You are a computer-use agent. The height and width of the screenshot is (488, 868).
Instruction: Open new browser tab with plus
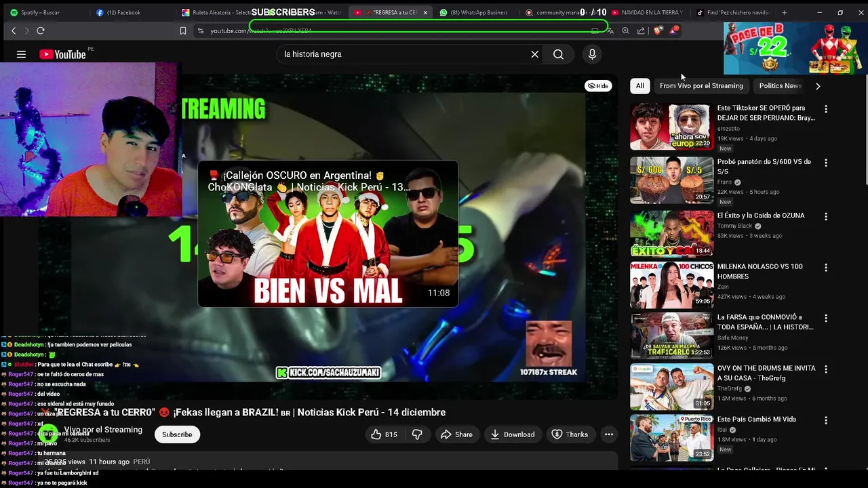784,12
